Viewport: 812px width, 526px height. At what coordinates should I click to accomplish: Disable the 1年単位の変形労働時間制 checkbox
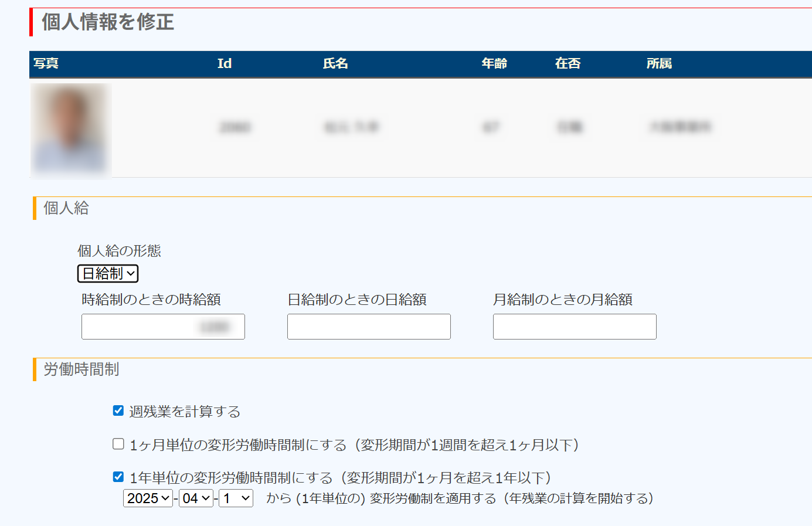pos(118,477)
